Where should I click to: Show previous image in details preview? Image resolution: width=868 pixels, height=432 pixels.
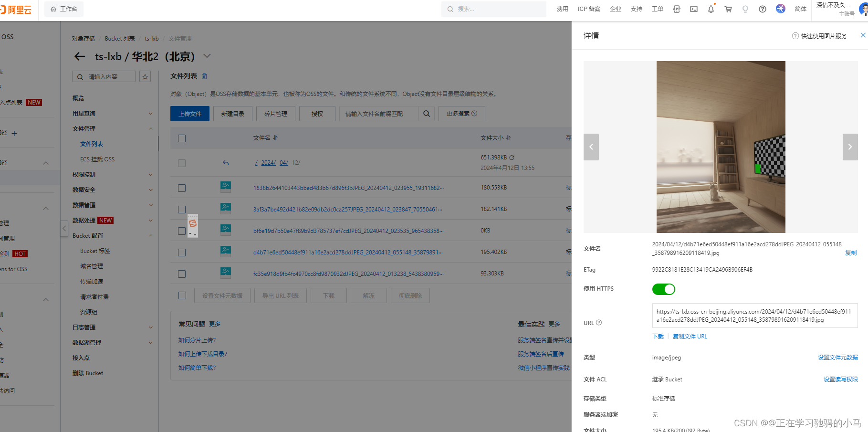click(x=591, y=147)
